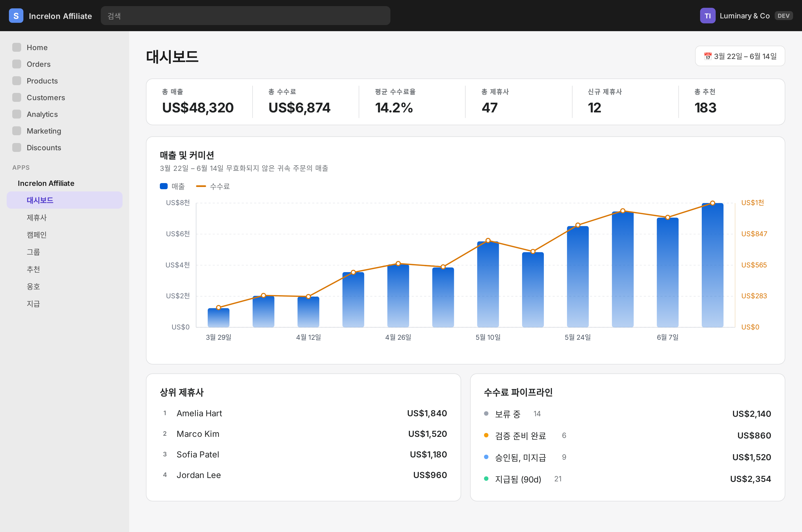The width and height of the screenshot is (802, 532).
Task: Click the 5월 10일 revenue bar
Action: pos(488,284)
